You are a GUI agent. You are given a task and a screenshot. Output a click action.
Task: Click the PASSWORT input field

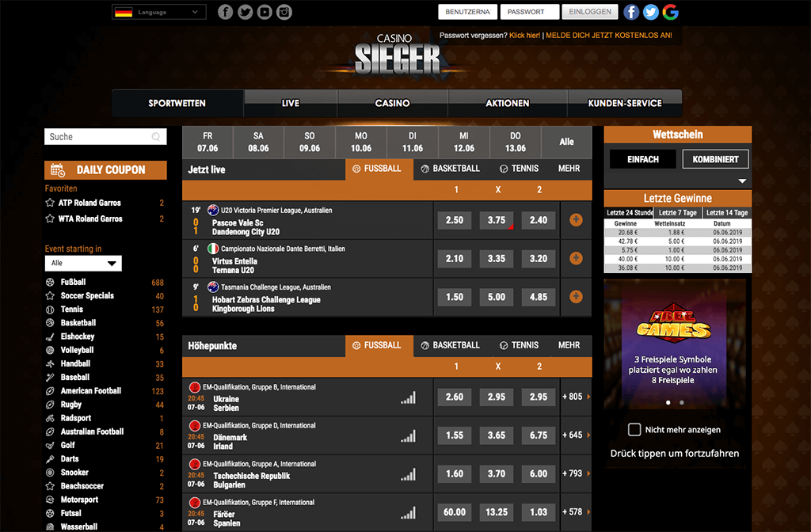(x=530, y=12)
